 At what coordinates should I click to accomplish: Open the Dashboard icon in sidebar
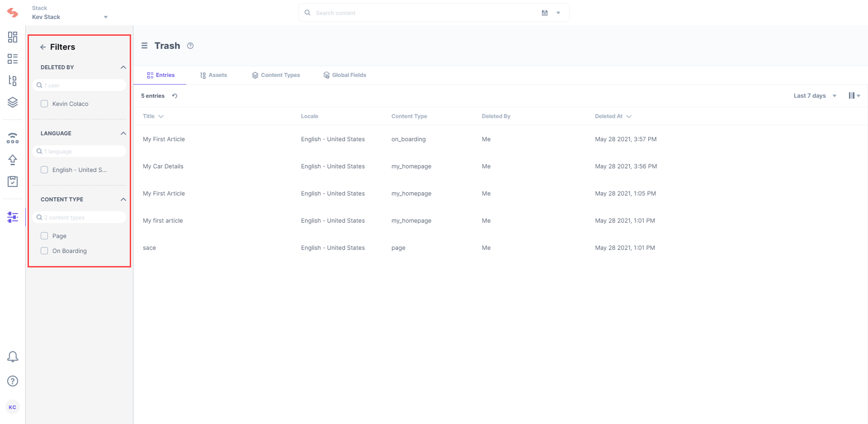[x=12, y=37]
